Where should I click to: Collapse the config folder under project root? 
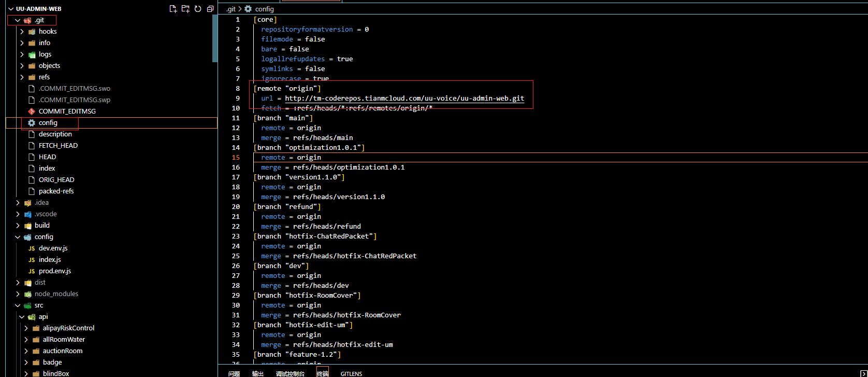point(18,237)
